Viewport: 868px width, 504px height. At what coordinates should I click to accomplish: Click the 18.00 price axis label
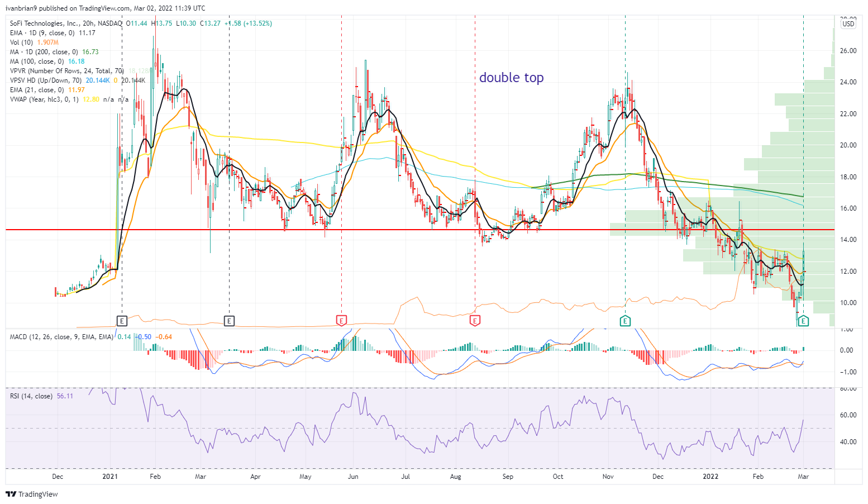click(848, 177)
